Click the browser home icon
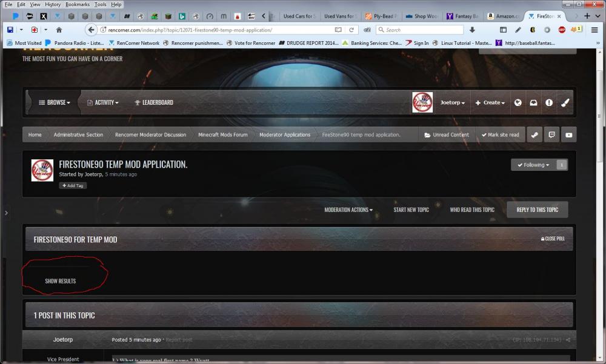The height and width of the screenshot is (364, 606). pyautogui.click(x=59, y=30)
